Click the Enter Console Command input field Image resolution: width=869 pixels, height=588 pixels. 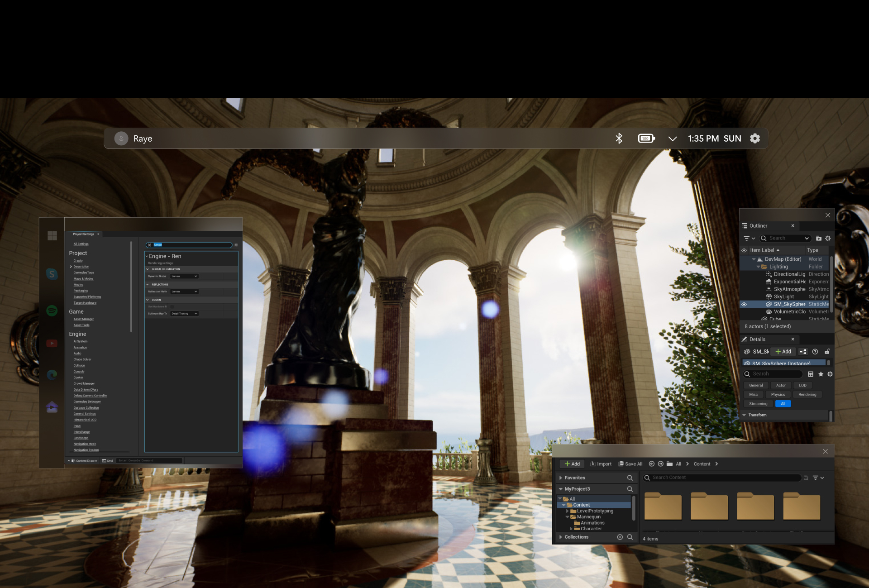(x=149, y=460)
